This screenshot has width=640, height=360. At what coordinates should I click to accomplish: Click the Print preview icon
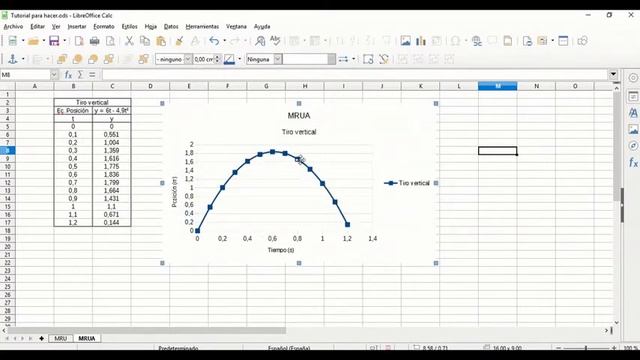[x=110, y=41]
